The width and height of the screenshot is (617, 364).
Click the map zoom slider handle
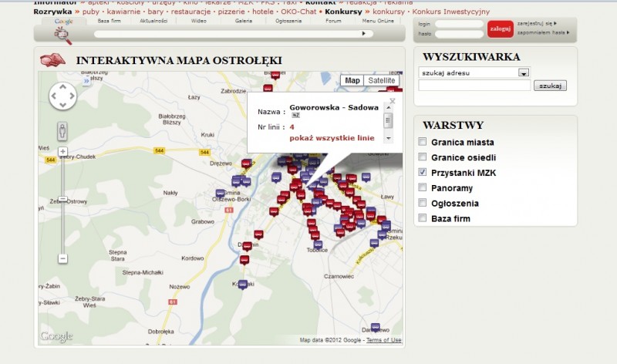click(x=62, y=199)
